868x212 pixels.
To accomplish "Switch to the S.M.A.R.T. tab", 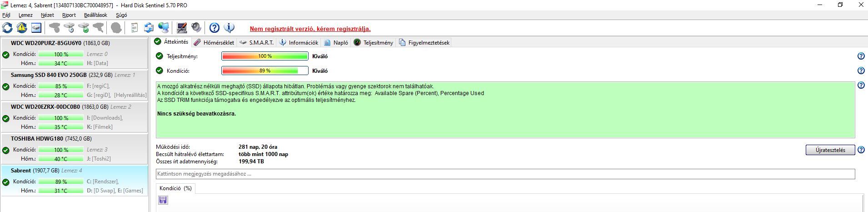I will point(257,42).
